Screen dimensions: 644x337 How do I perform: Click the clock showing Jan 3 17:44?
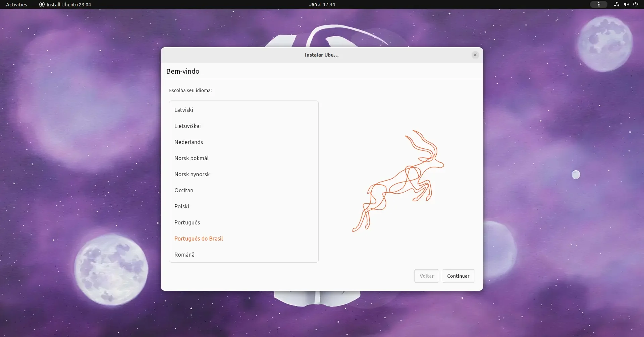tap(322, 4)
